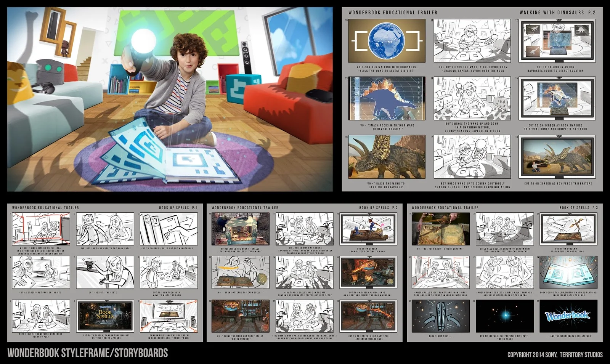Click caption 'Both girls sit down with Wonderbook ready to play'
This screenshot has height=364, width=610.
click(41, 335)
